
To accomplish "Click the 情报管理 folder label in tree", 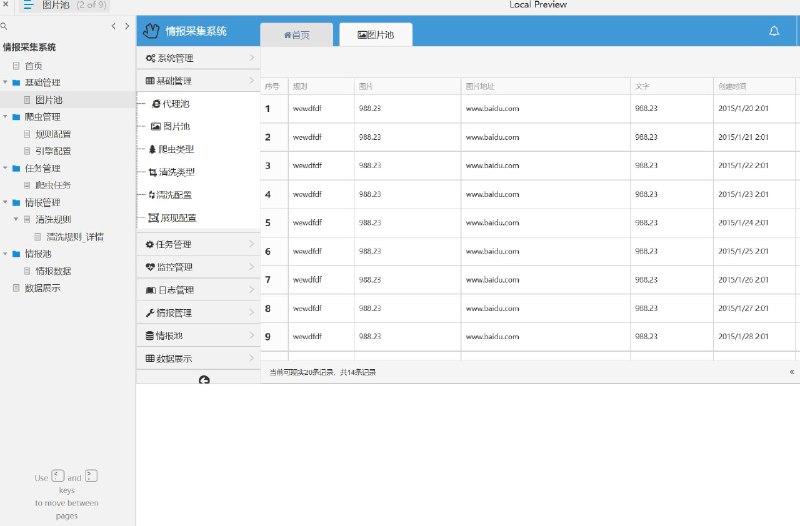I will tap(43, 203).
